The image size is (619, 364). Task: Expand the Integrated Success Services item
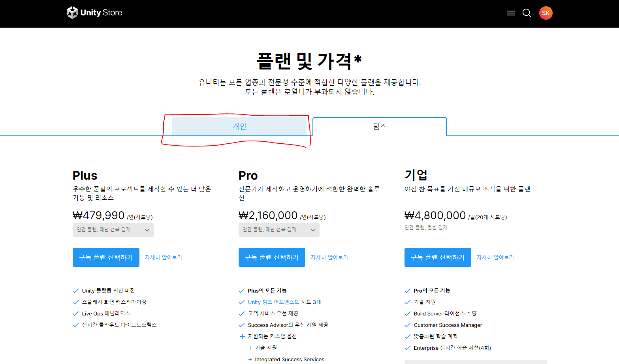point(250,359)
